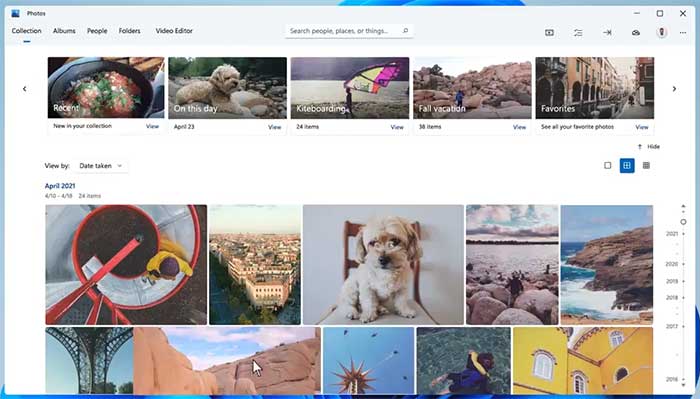Open the person on grass photo

[464, 361]
